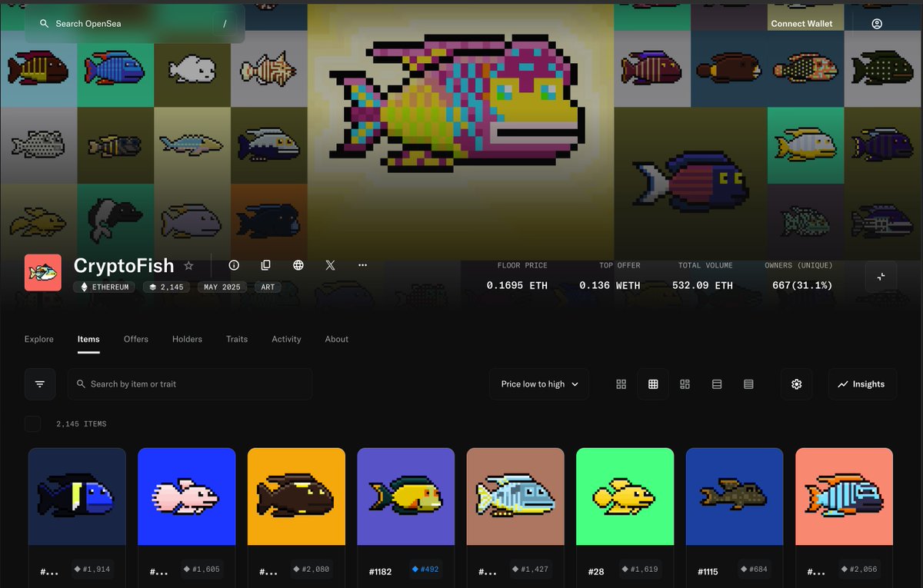923x588 pixels.
Task: Click the #1182 item name
Action: (380, 572)
